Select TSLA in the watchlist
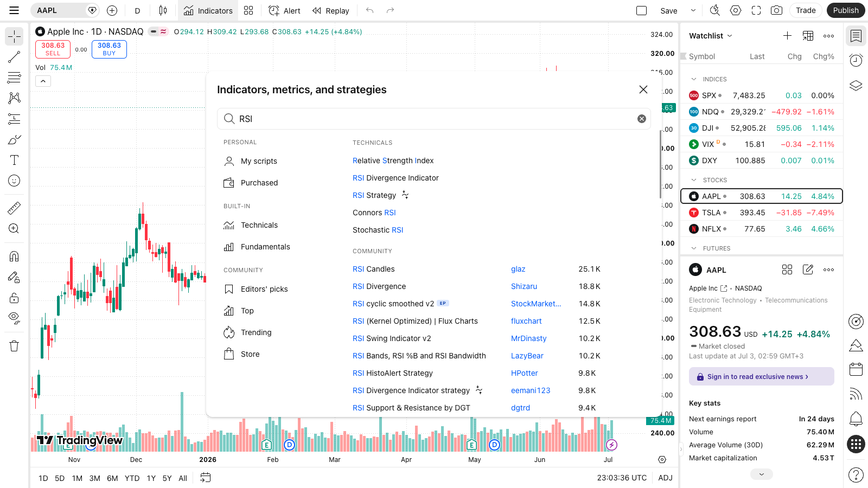 (x=762, y=213)
